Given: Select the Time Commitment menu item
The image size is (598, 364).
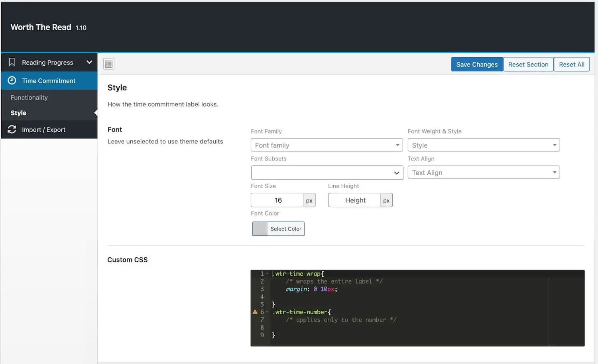Looking at the screenshot, I should 49,80.
